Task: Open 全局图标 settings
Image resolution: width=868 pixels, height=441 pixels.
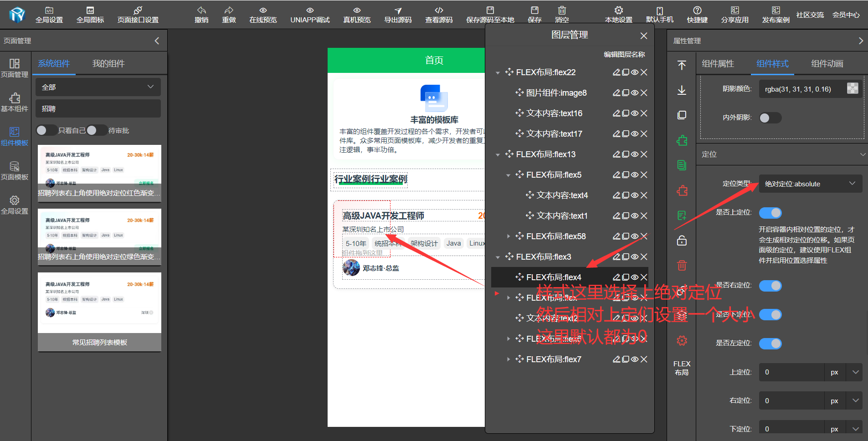Action: tap(90, 15)
